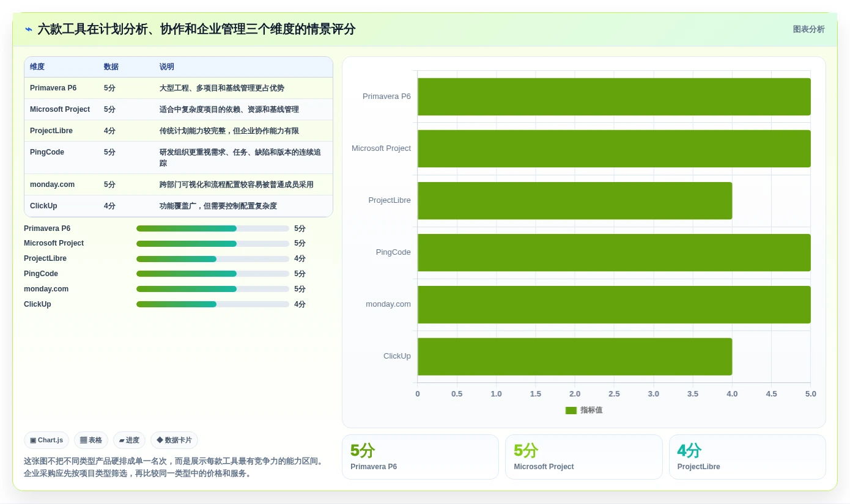This screenshot has height=504, width=850.
Task: Open the ProjectLibre 4分 data card
Action: (747, 457)
